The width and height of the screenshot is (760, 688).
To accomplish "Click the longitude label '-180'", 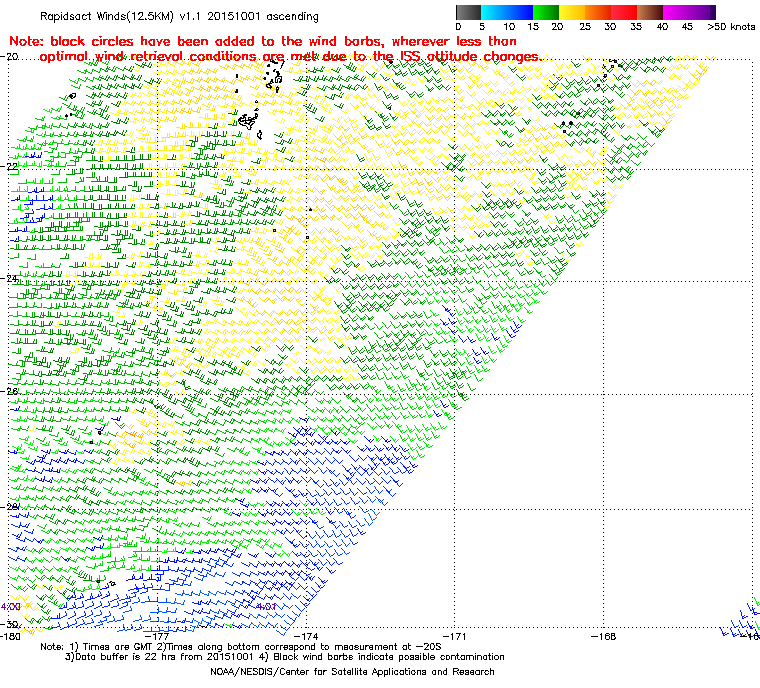I will click(10, 636).
